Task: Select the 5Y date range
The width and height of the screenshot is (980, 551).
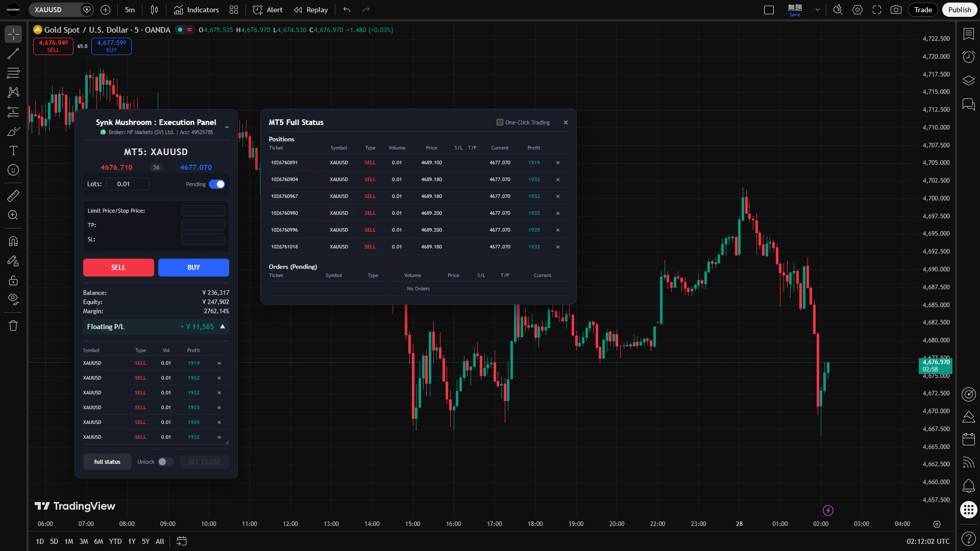Action: (x=145, y=541)
